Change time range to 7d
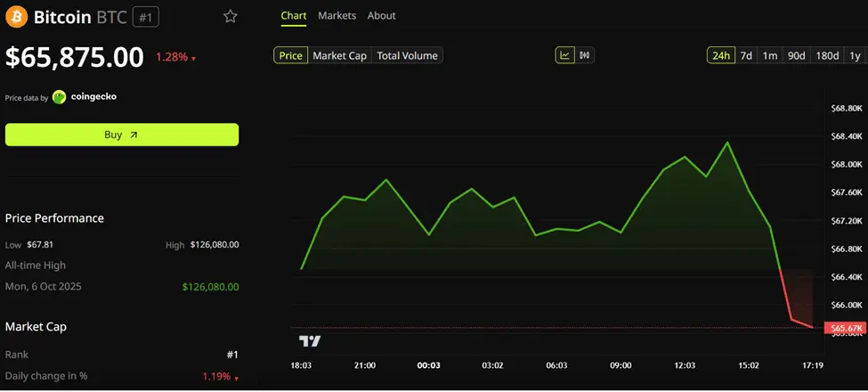868x392 pixels. click(746, 55)
